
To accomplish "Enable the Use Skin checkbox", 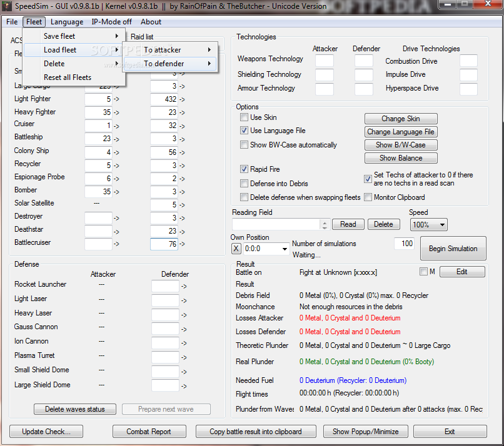I will (x=244, y=117).
